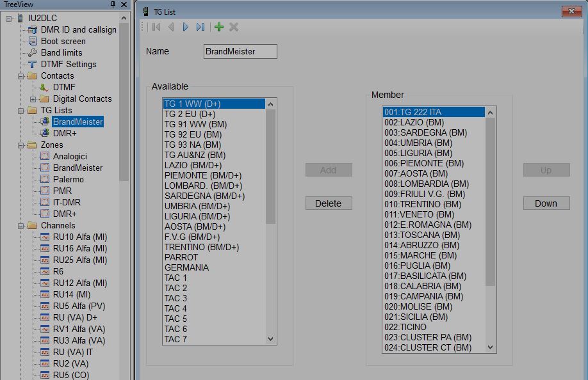Click the RU10 Alfa (MI) channel icon
The height and width of the screenshot is (380, 588).
click(45, 237)
